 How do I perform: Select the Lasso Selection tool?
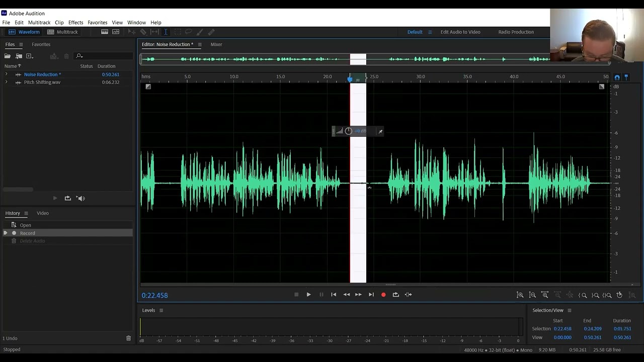(189, 32)
